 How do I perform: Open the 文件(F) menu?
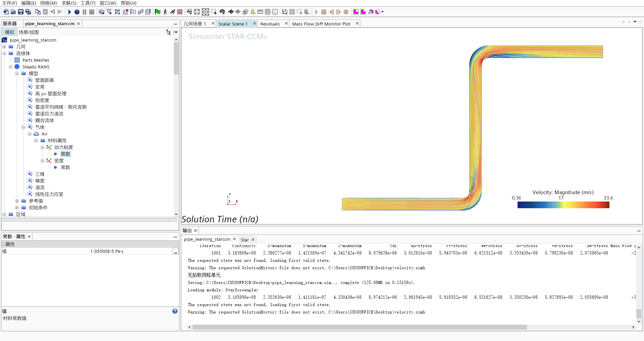(x=10, y=3)
